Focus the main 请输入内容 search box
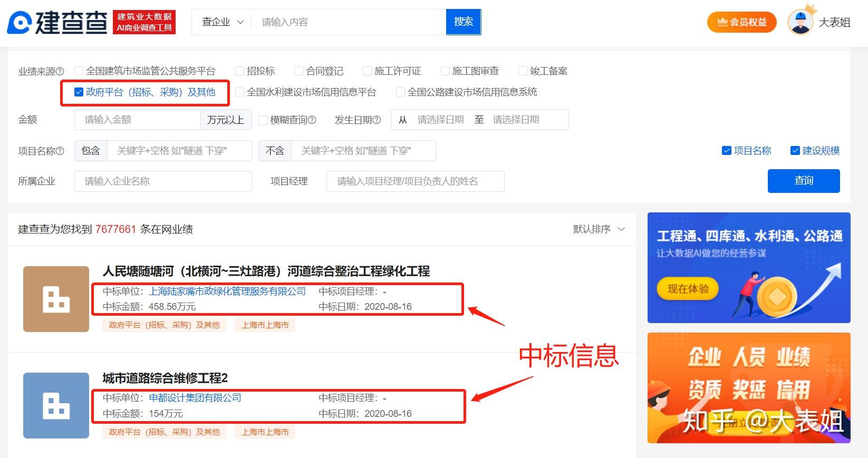Viewport: 868px width, 458px height. [x=349, y=22]
